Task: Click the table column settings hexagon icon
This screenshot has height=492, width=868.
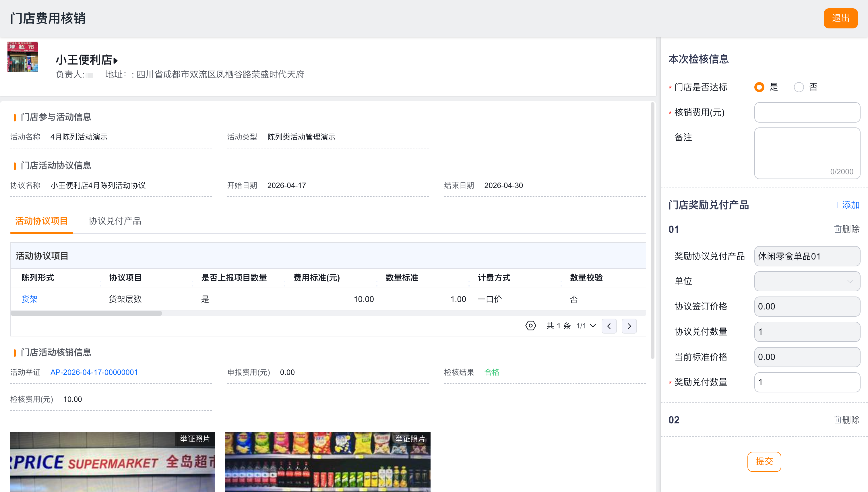Action: point(530,326)
